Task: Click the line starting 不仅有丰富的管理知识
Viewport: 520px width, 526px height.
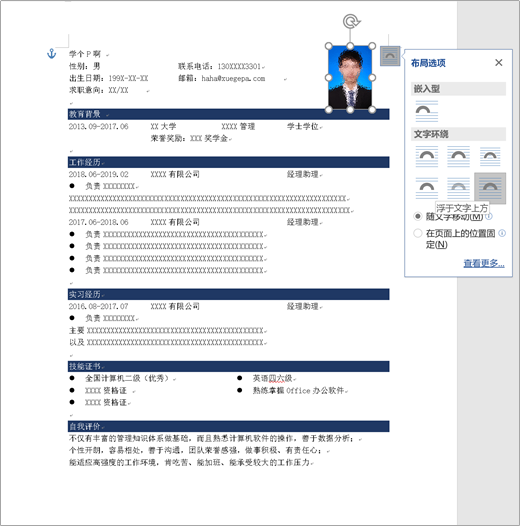Action: click(211, 438)
